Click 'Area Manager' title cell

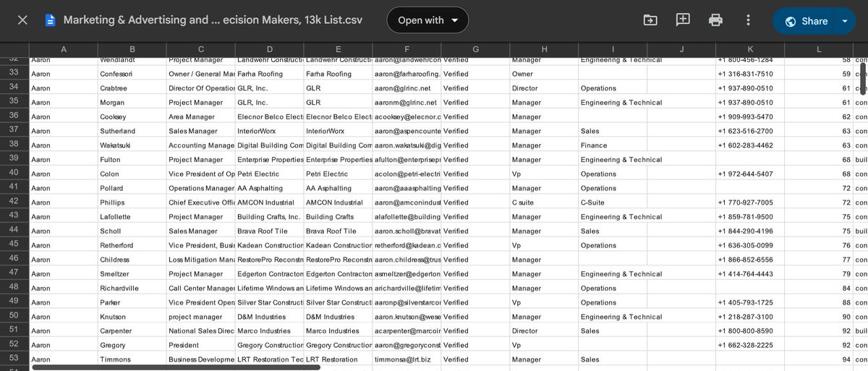click(x=200, y=116)
